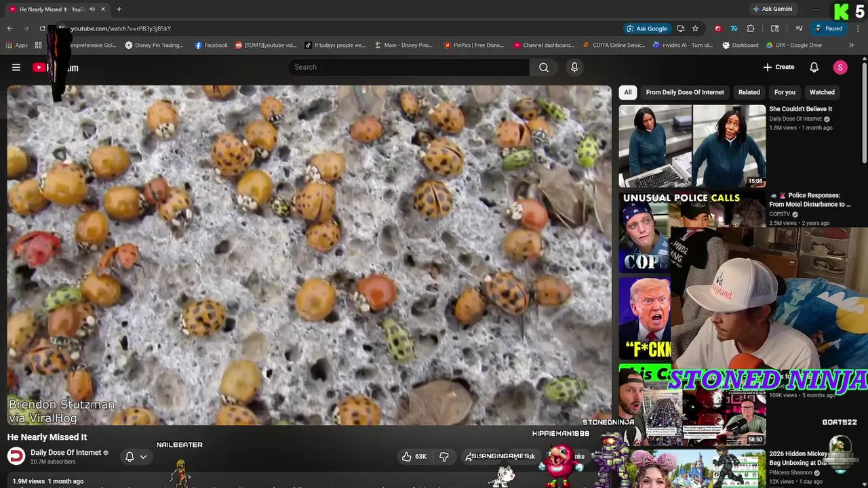Open the Paused profile chip
The height and width of the screenshot is (488, 868).
pyautogui.click(x=829, y=28)
